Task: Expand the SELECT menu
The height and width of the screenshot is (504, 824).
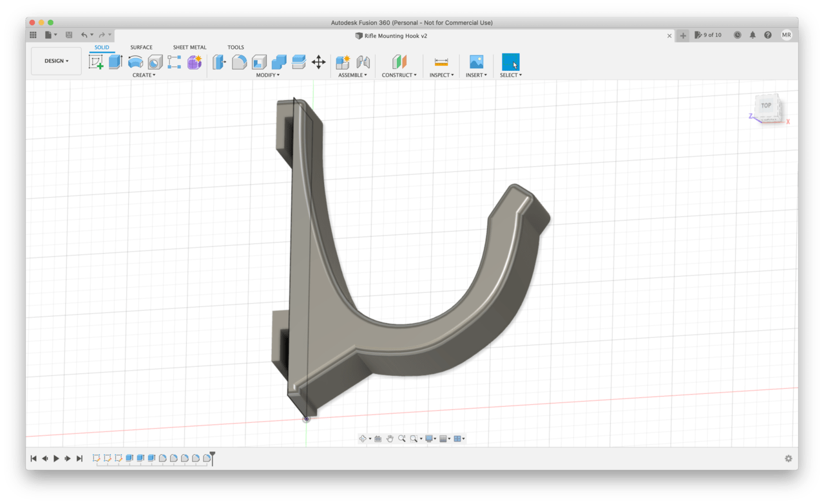Action: tap(511, 75)
